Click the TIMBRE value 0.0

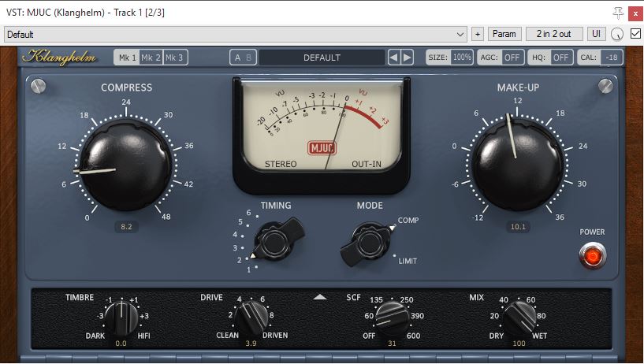coord(121,344)
